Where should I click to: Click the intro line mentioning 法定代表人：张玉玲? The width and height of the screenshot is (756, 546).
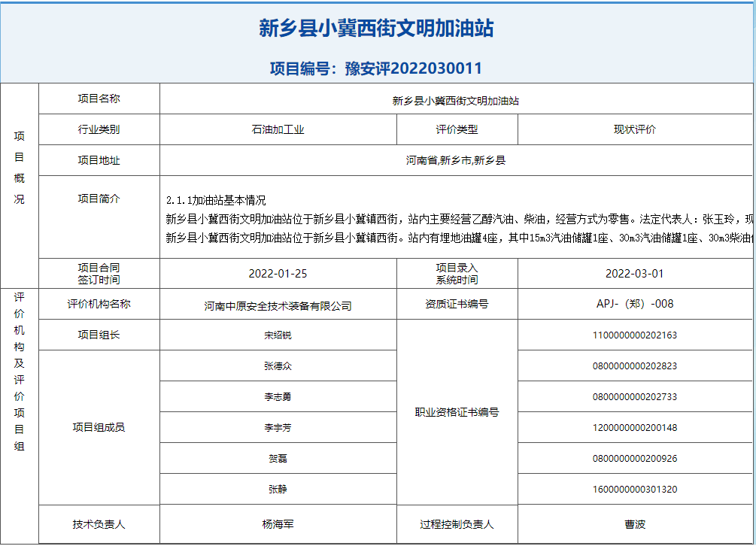pos(459,220)
